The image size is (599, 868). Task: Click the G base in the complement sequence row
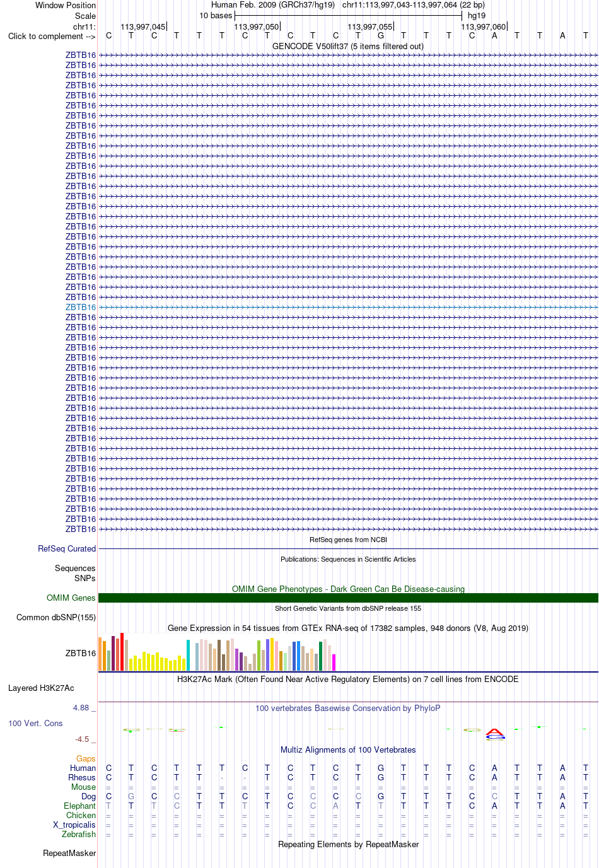click(381, 35)
